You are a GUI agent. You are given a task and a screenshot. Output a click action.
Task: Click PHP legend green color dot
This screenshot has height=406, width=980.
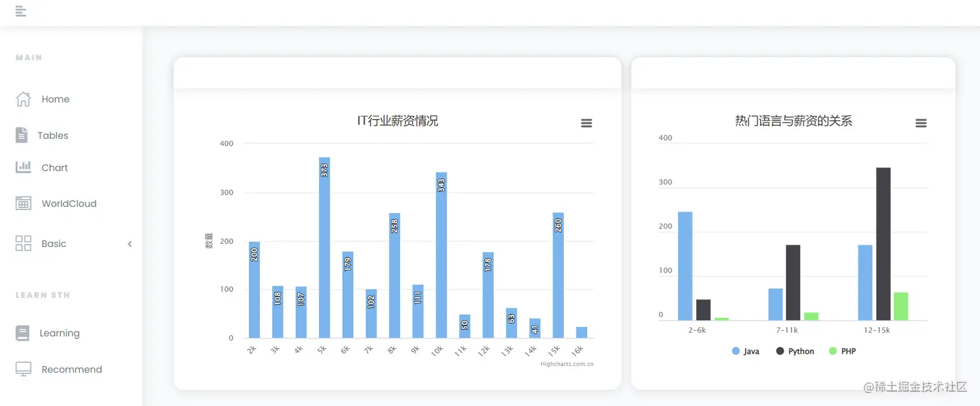pyautogui.click(x=833, y=351)
